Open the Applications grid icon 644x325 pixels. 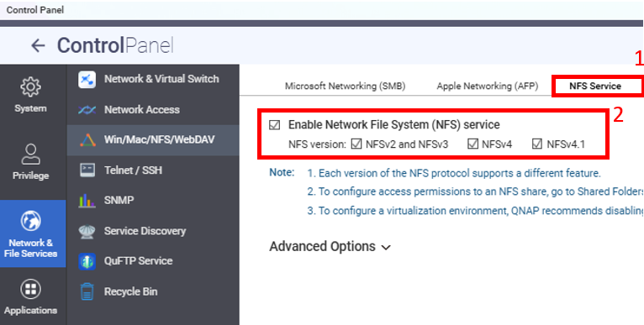pos(30,289)
